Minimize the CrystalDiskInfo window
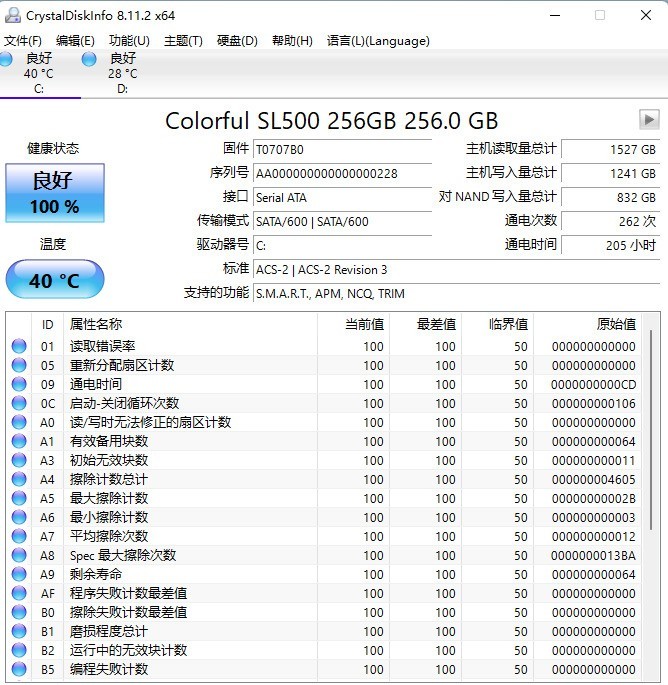This screenshot has width=668, height=685. pyautogui.click(x=555, y=15)
